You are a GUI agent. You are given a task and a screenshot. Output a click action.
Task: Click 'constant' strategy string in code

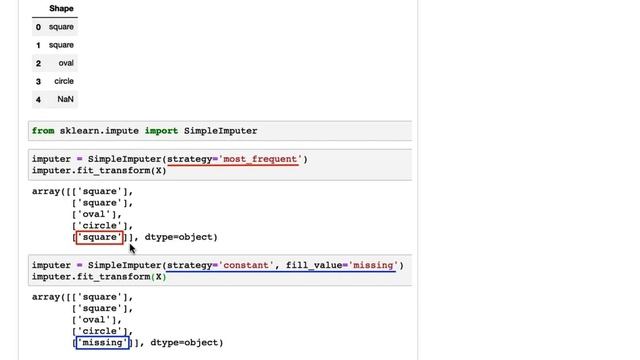pos(246,265)
